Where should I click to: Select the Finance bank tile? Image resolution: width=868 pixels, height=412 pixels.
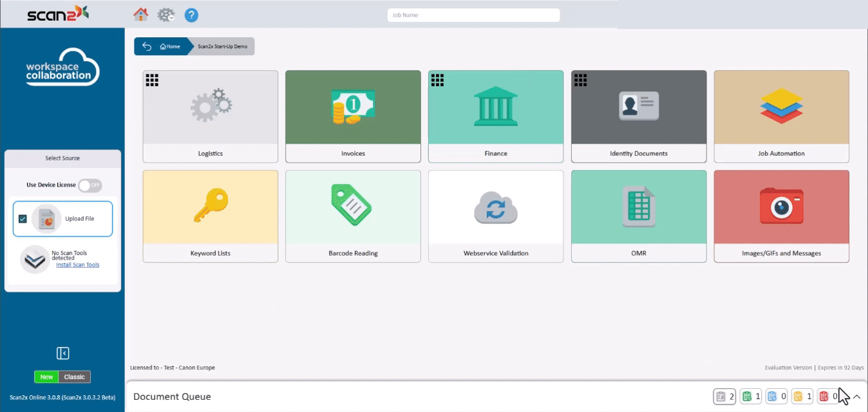point(496,116)
